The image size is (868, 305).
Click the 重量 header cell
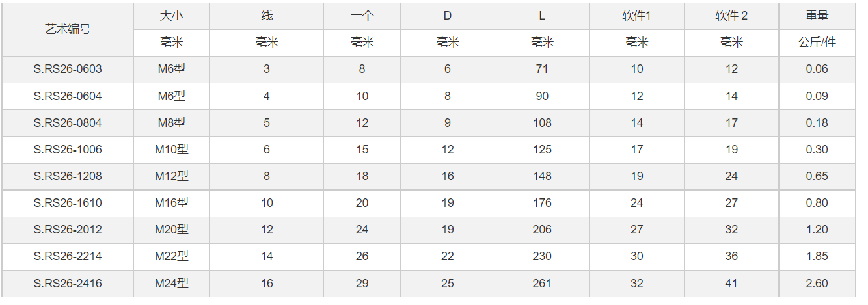point(817,16)
